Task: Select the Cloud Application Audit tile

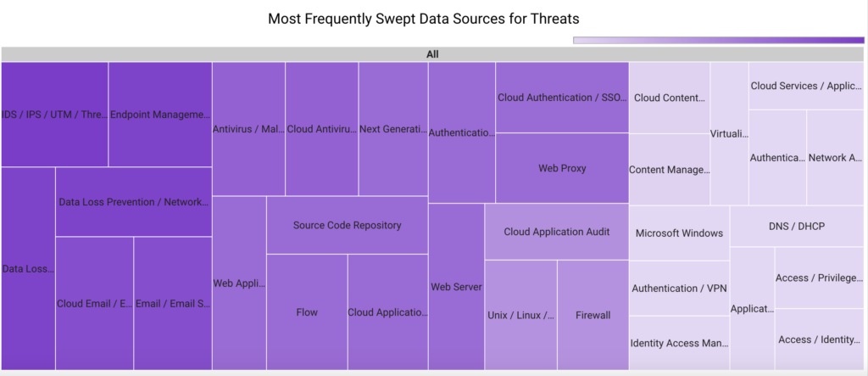Action: click(556, 232)
